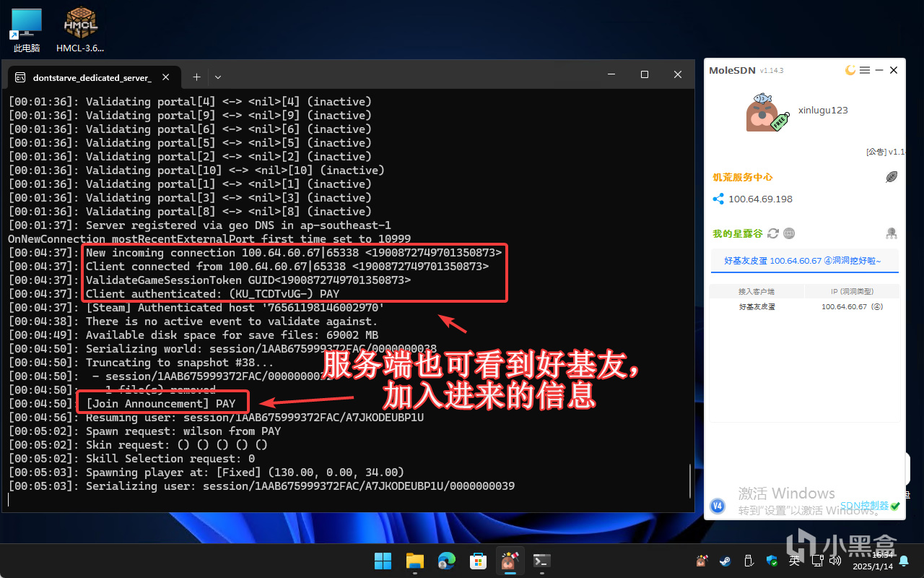Open the SDN控制器 link
924x578 pixels.
click(x=864, y=506)
